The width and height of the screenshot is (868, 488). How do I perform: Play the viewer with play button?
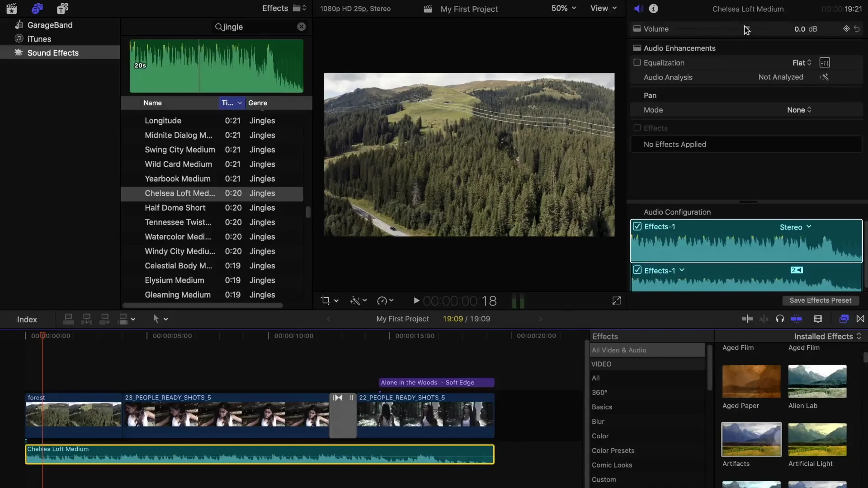point(416,301)
